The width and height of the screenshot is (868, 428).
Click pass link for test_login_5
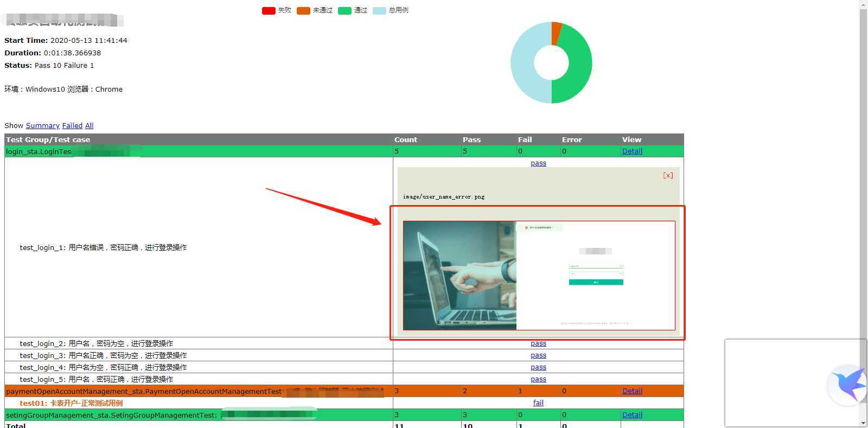pyautogui.click(x=538, y=379)
